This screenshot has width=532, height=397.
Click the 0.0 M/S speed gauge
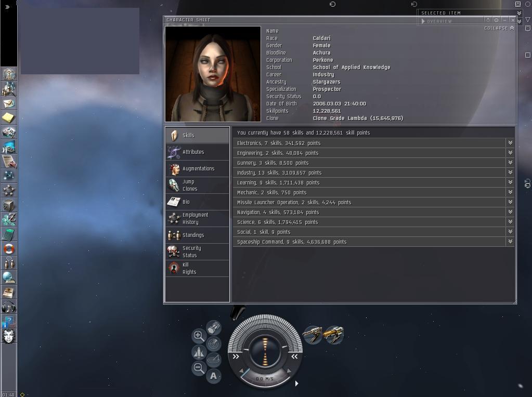[265, 378]
